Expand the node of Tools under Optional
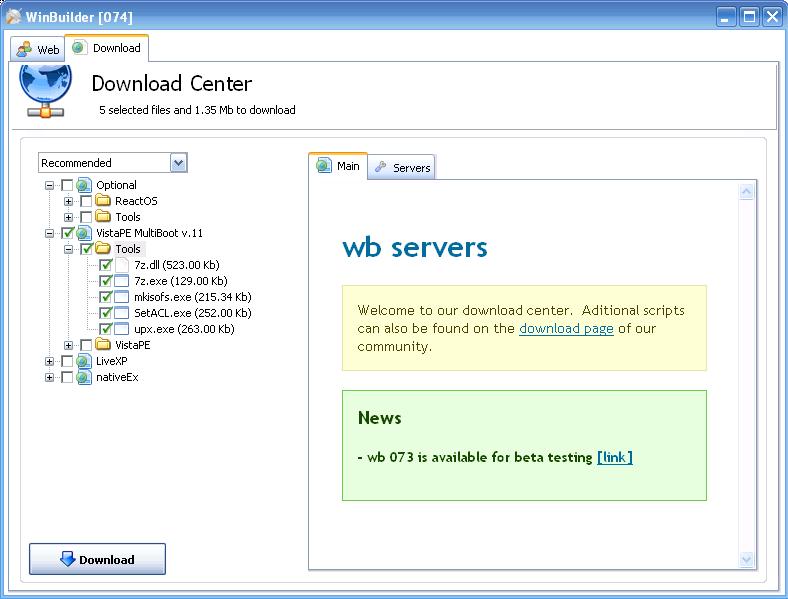The width and height of the screenshot is (788, 599). pyautogui.click(x=68, y=217)
